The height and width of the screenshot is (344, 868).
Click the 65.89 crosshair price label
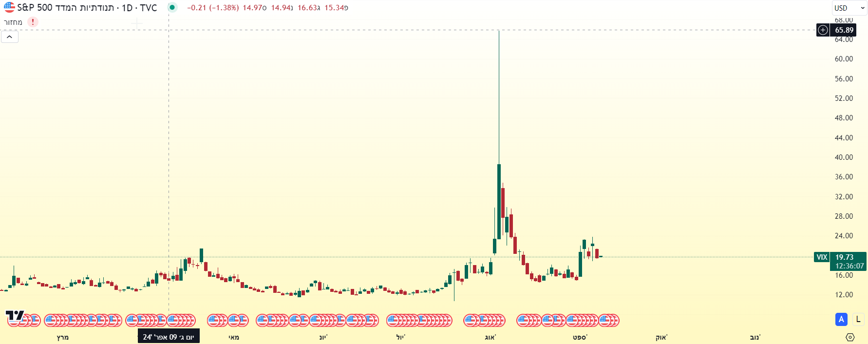[844, 30]
